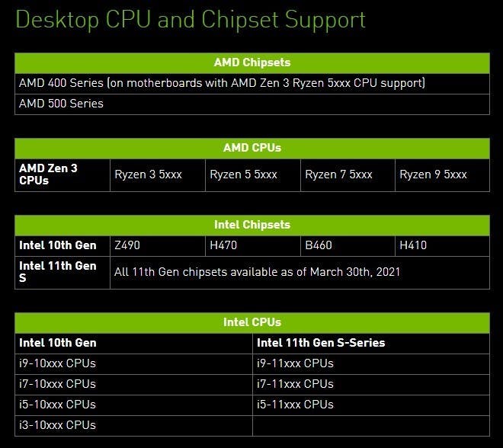Select the AMD 500 Series row
The height and width of the screenshot is (448, 503).
pyautogui.click(x=252, y=104)
